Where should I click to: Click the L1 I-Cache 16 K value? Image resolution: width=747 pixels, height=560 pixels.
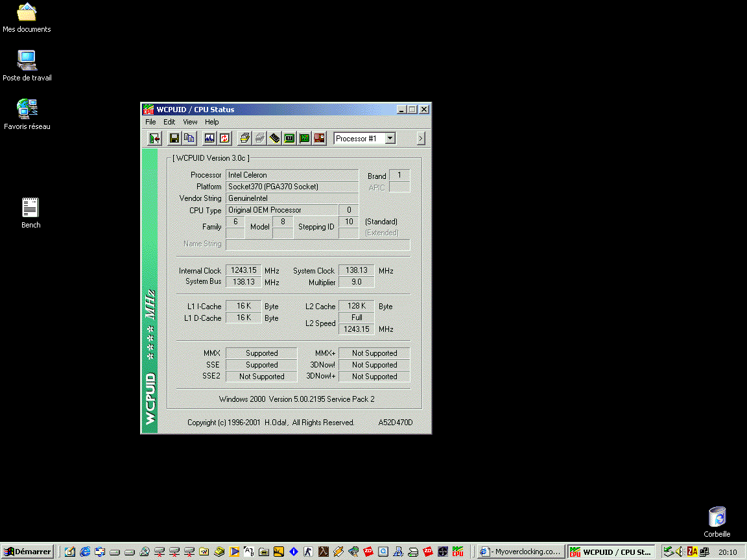tap(243, 306)
